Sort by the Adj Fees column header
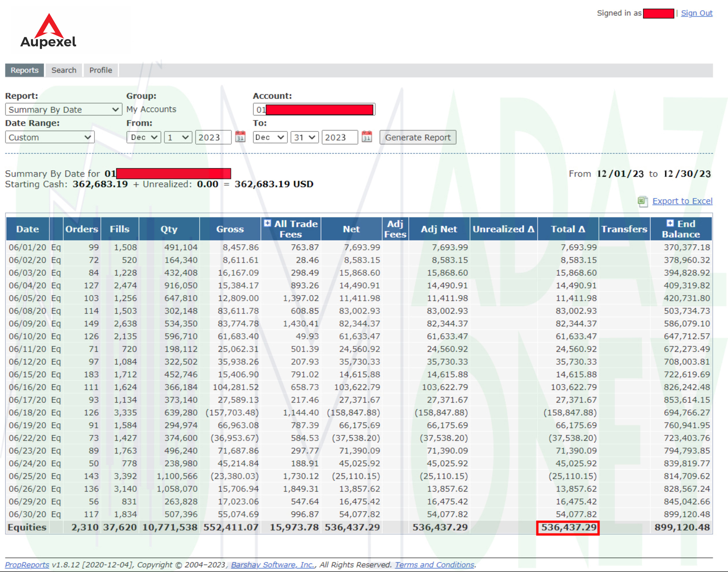Screen dimensions: 728x572 tap(395, 229)
